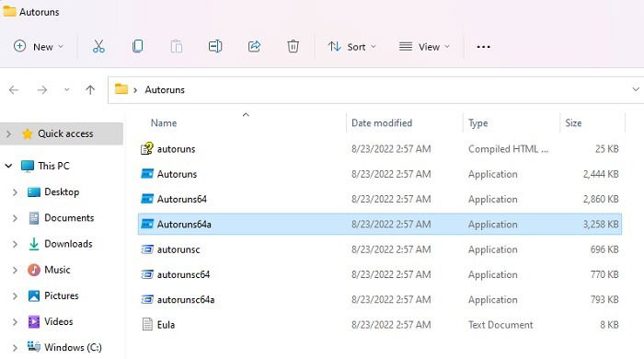Image resolution: width=644 pixels, height=359 pixels.
Task: Expand the Pictures tree node
Action: coord(16,295)
